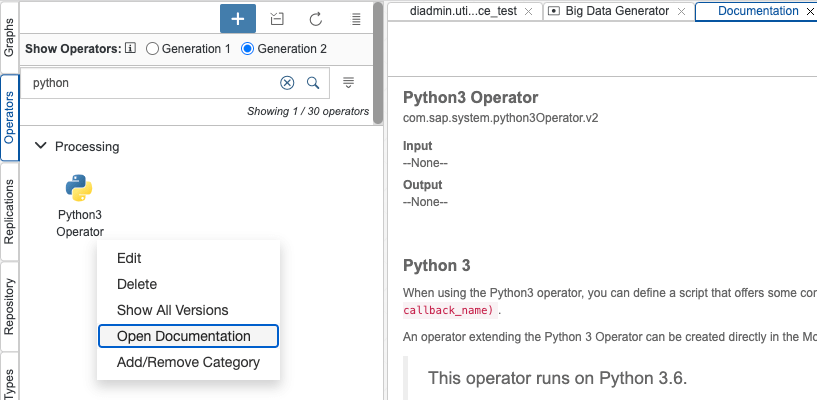Select the Python3 Operator icon
The image size is (817, 400).
coord(79,188)
